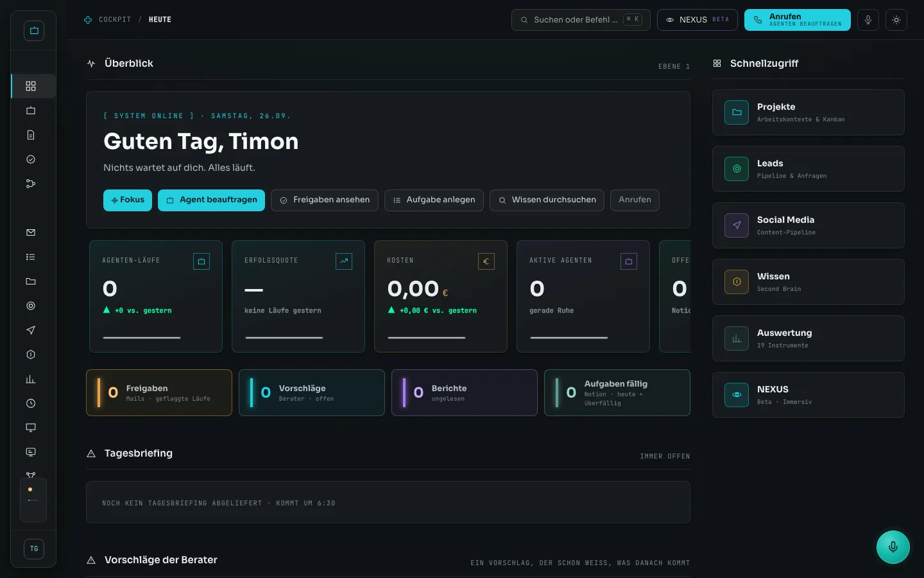Screen dimensions: 924x578
Task: Open the mail envelope icon in the sidebar
Action: click(31, 232)
